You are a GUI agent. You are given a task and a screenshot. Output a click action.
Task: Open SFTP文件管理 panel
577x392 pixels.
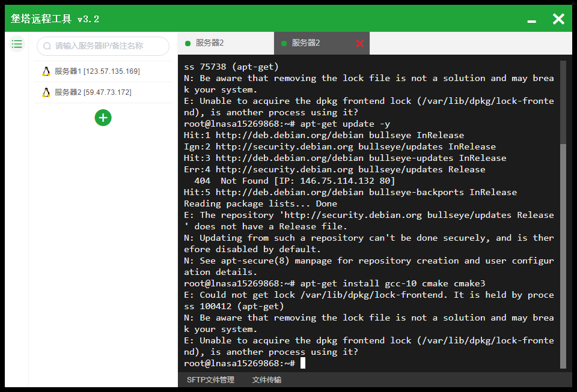[x=210, y=380]
